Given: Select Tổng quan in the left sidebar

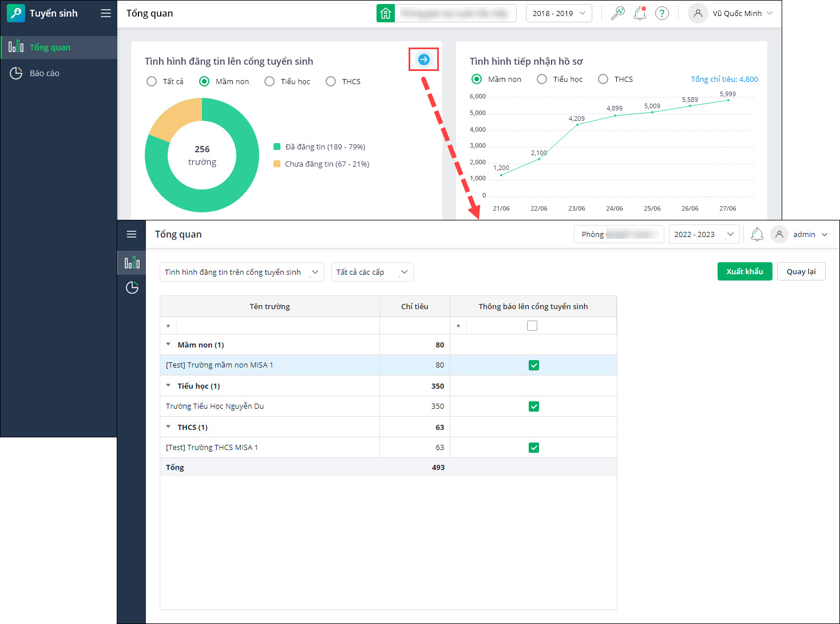Looking at the screenshot, I should (50, 48).
